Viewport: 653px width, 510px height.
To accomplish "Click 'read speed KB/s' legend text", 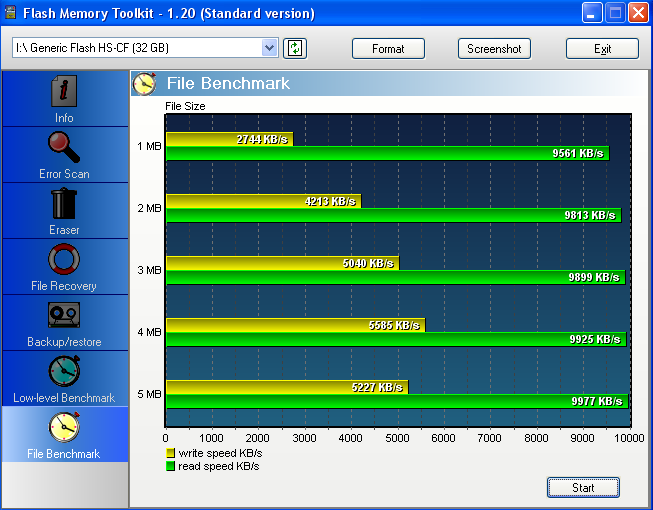I will tap(219, 466).
